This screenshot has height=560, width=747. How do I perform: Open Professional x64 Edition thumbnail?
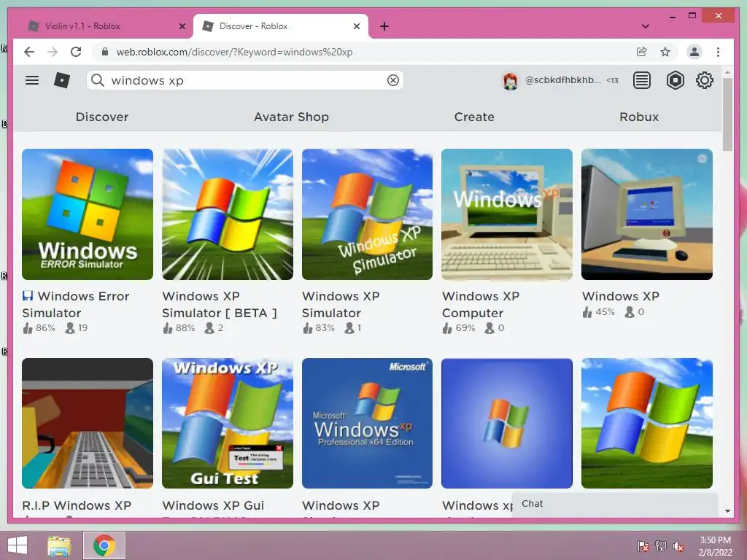tap(368, 424)
